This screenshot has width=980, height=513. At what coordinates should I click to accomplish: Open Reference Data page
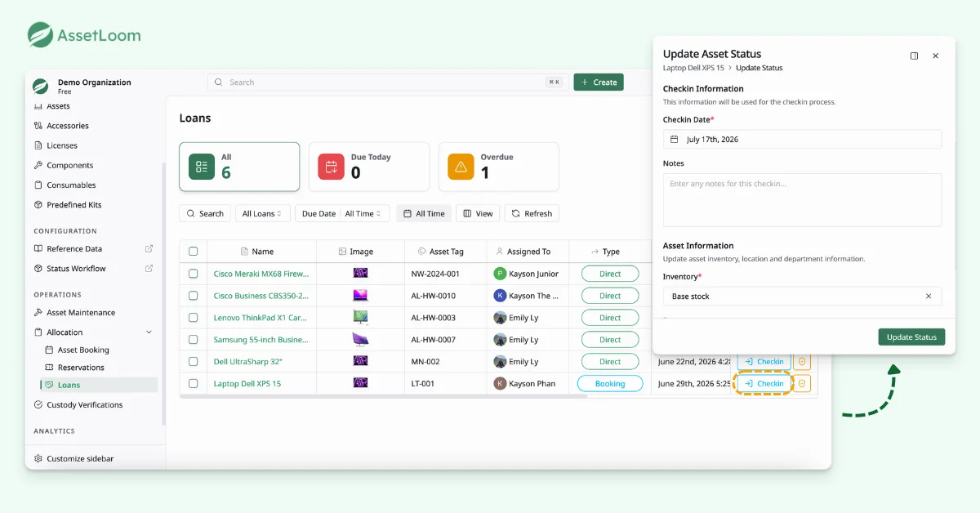pyautogui.click(x=74, y=249)
